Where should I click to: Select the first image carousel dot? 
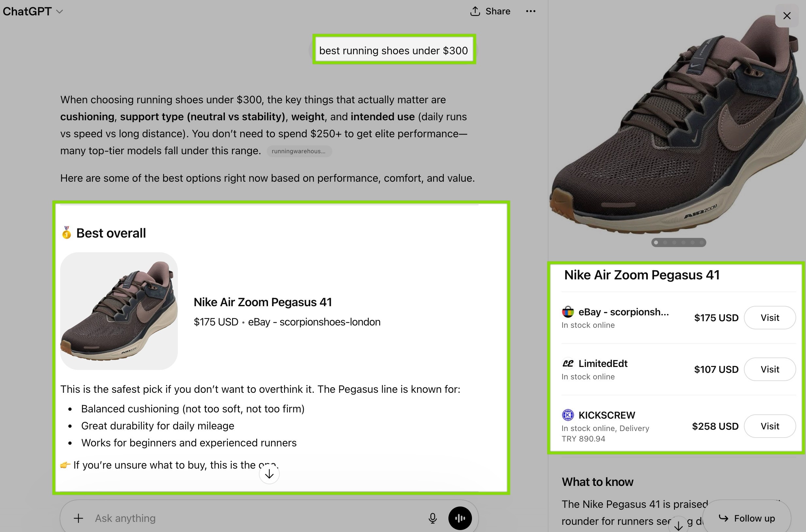[x=656, y=242]
